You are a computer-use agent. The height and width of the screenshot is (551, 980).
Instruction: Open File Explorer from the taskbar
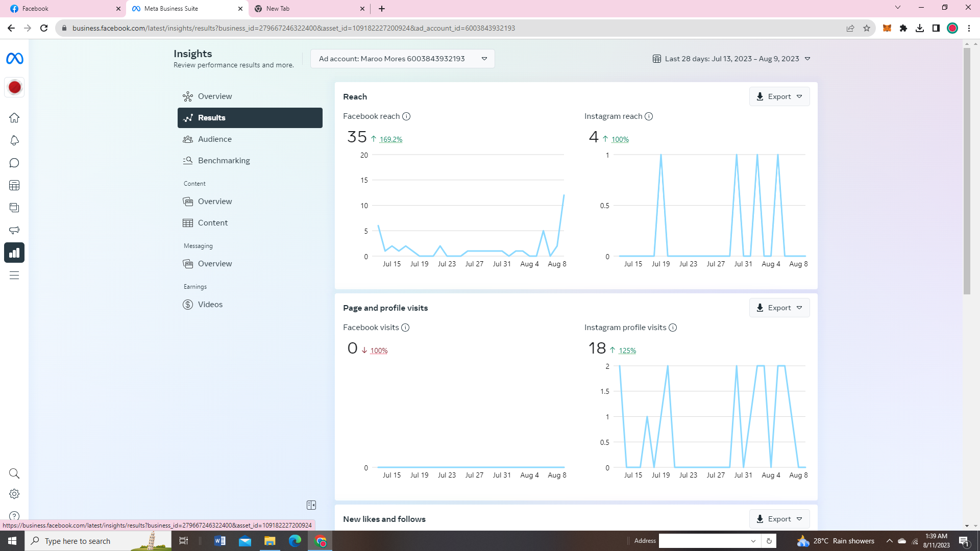point(269,541)
